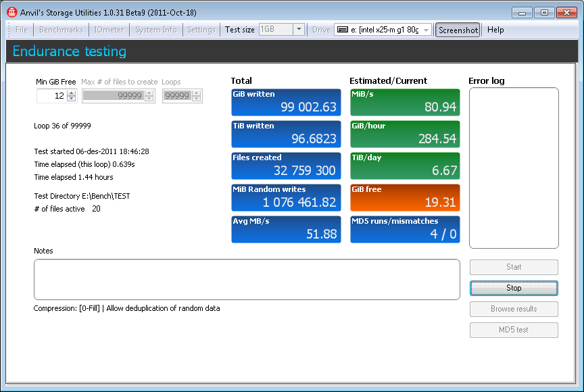584x392 pixels.
Task: Increase the Loops value
Action: click(197, 93)
